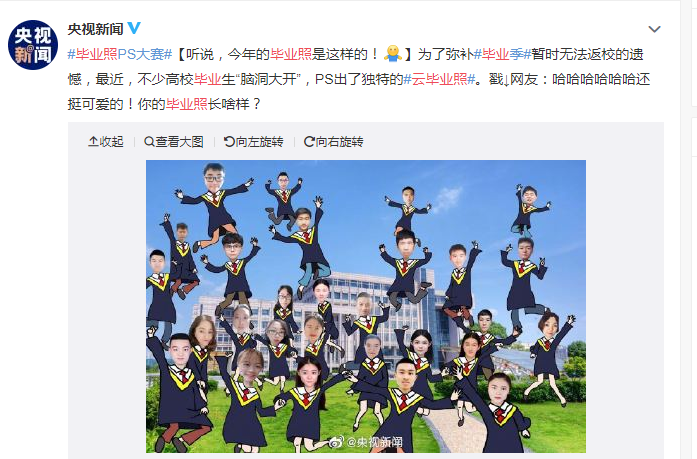This screenshot has height=459, width=697.
Task: Collapse the image using 收起
Action: (106, 142)
